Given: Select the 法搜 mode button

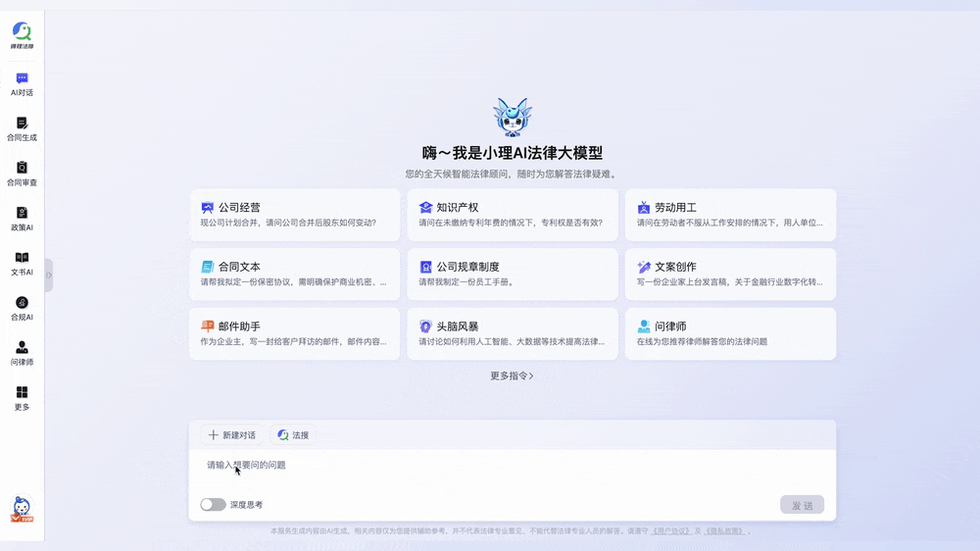Looking at the screenshot, I should [293, 434].
